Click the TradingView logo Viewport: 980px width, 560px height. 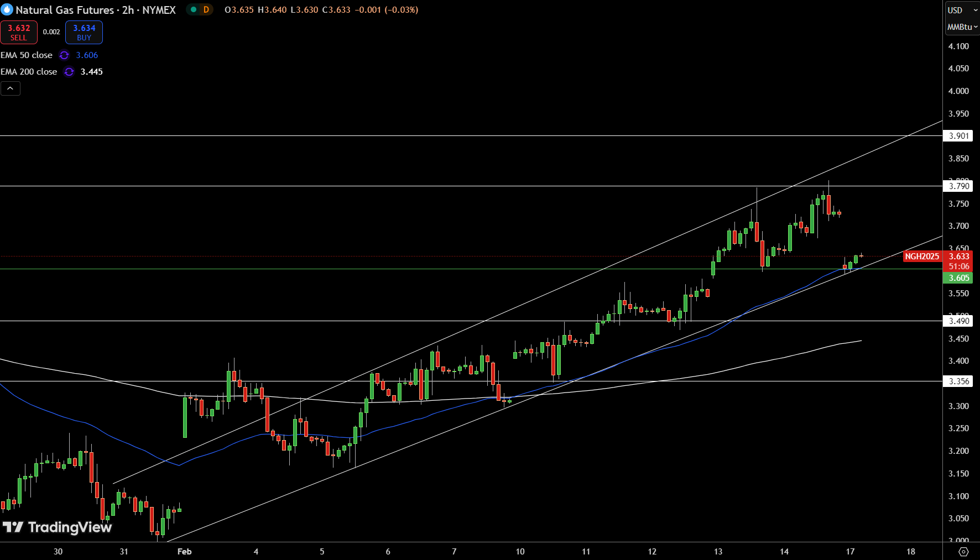click(57, 527)
